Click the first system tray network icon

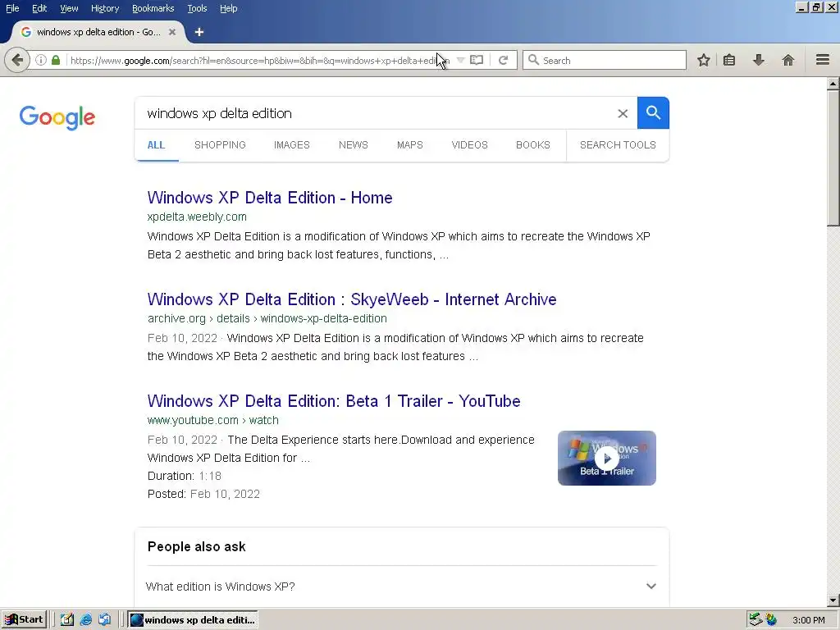[756, 620]
